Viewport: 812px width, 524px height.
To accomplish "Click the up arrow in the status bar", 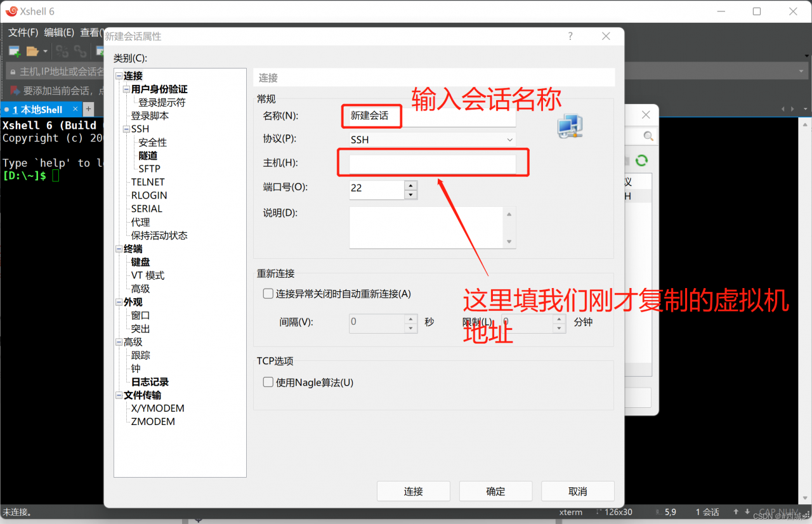I will pos(736,512).
